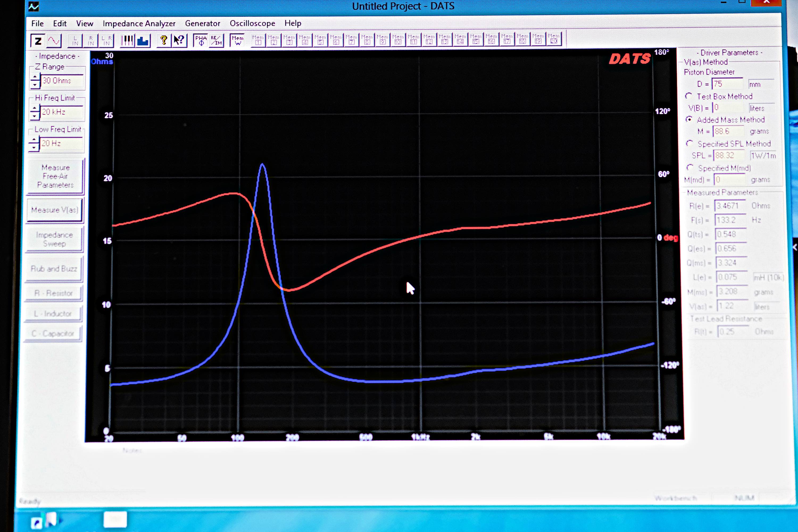This screenshot has width=798, height=532.
Task: Click the L IN left input icon
Action: point(75,41)
